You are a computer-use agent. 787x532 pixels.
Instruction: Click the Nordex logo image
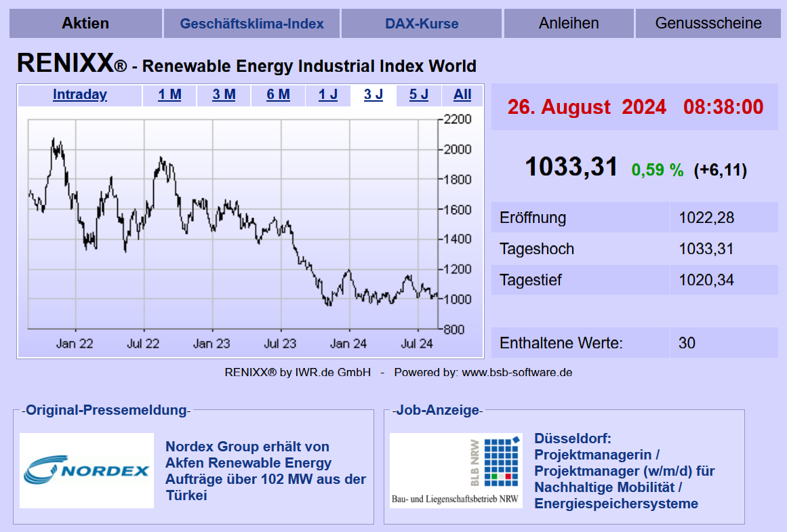pos(87,471)
